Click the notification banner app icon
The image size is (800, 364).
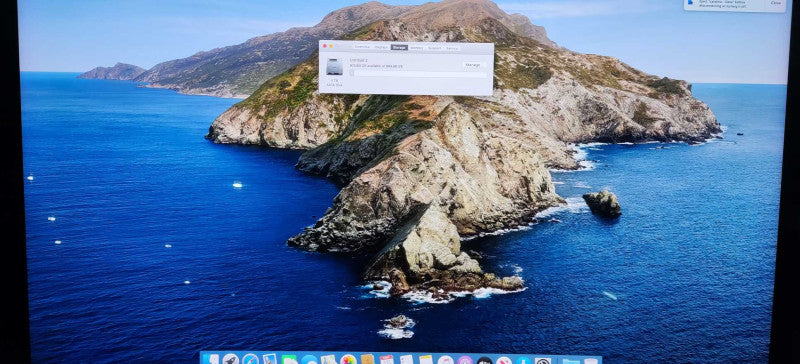690,3
